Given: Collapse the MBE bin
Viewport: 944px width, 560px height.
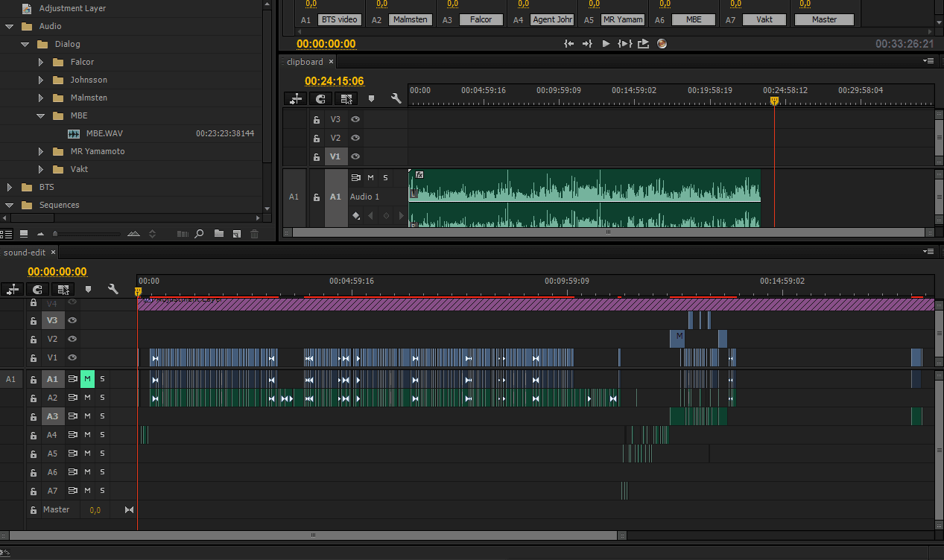Looking at the screenshot, I should coord(41,115).
